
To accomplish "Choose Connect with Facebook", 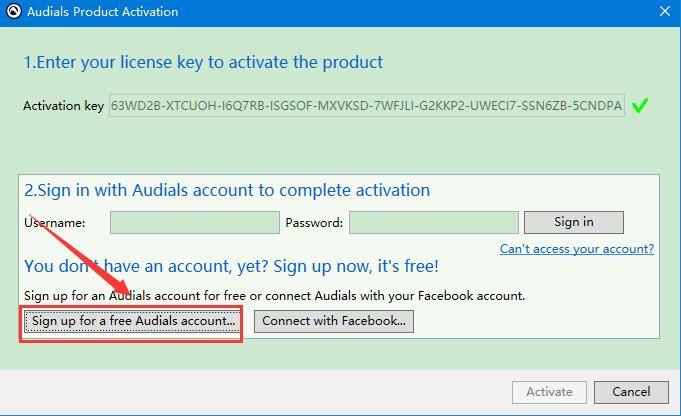I will coord(334,321).
